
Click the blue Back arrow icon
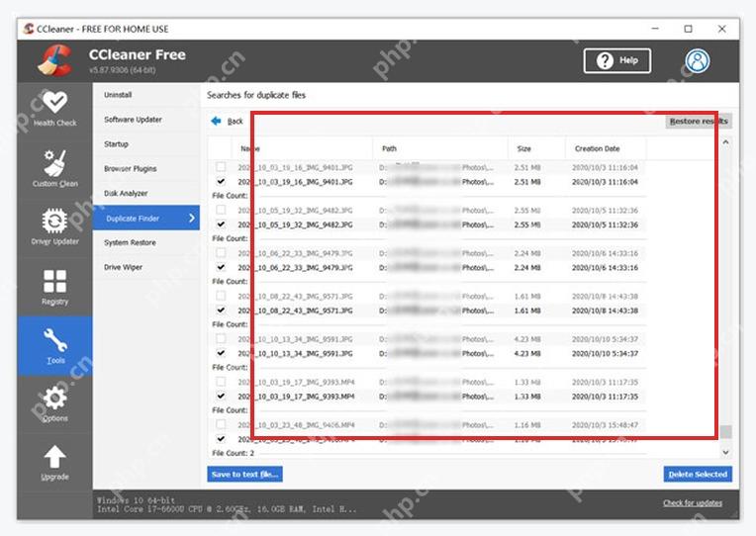click(x=216, y=121)
